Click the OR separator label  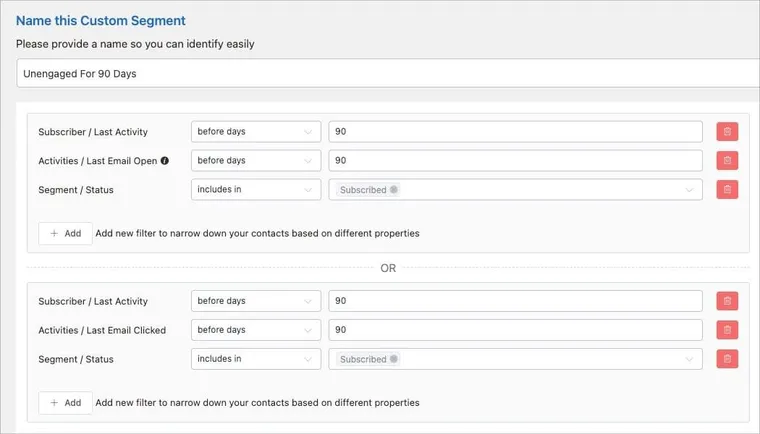click(x=388, y=268)
